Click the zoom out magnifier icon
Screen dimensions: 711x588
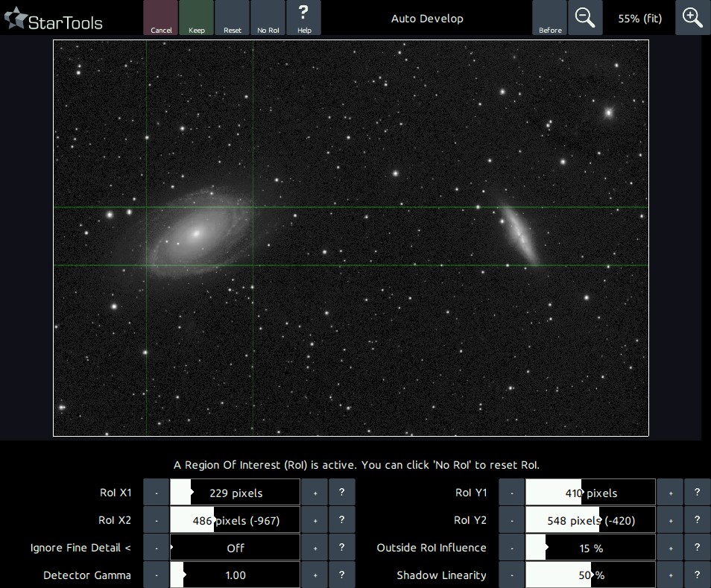coord(585,18)
